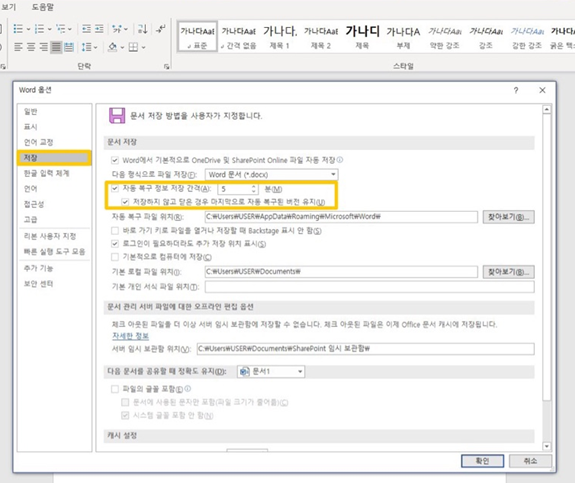
Task: Toggle 파일의 글꼴 포함 checkbox
Action: pos(115,389)
